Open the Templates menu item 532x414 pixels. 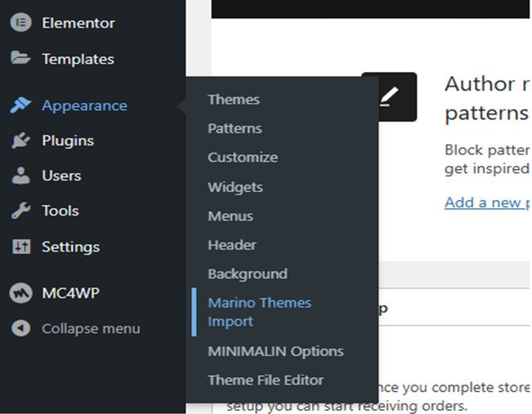pyautogui.click(x=78, y=59)
